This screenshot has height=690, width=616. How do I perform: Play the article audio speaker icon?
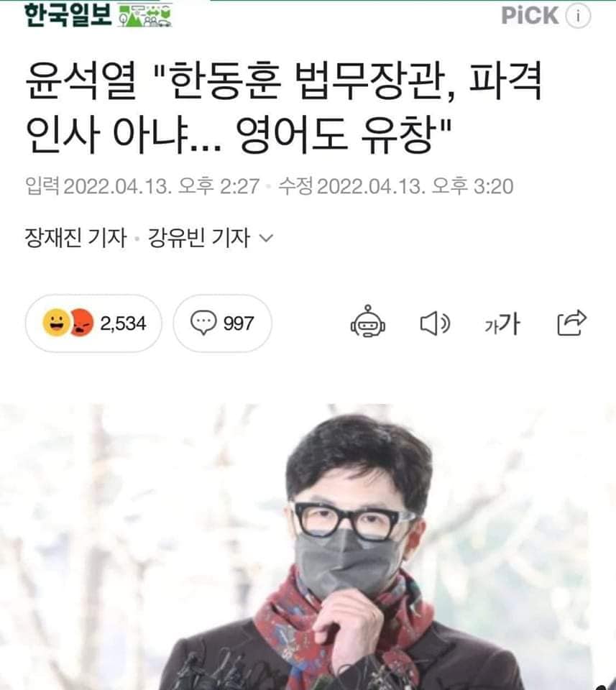[435, 323]
